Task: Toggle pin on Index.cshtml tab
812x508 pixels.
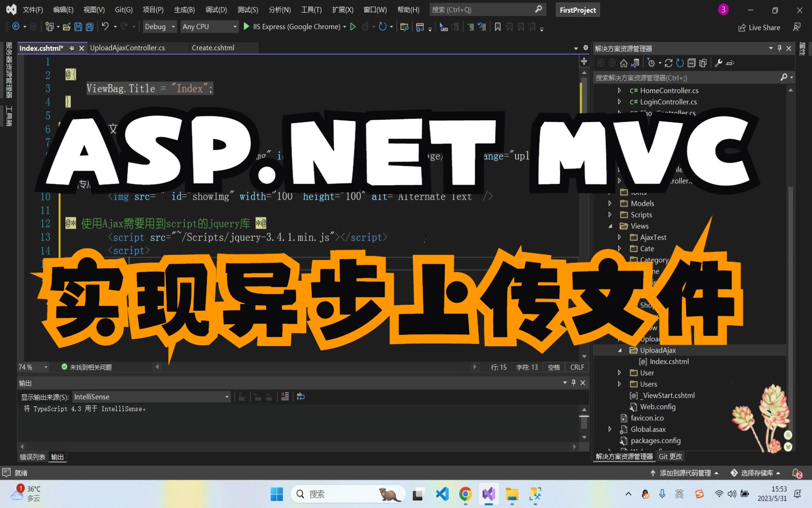Action: [x=71, y=48]
